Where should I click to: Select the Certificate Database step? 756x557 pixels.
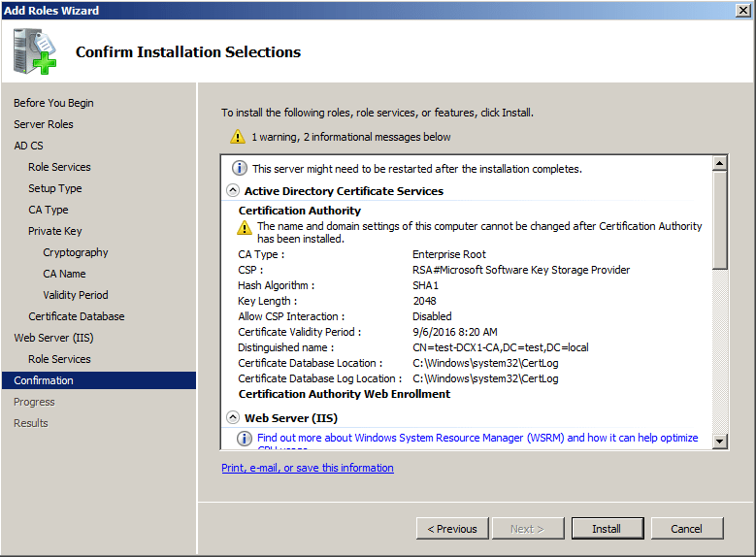[77, 316]
